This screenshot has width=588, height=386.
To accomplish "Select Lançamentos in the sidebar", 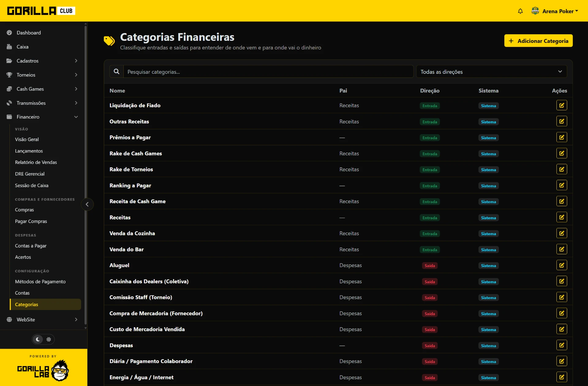I will point(29,151).
